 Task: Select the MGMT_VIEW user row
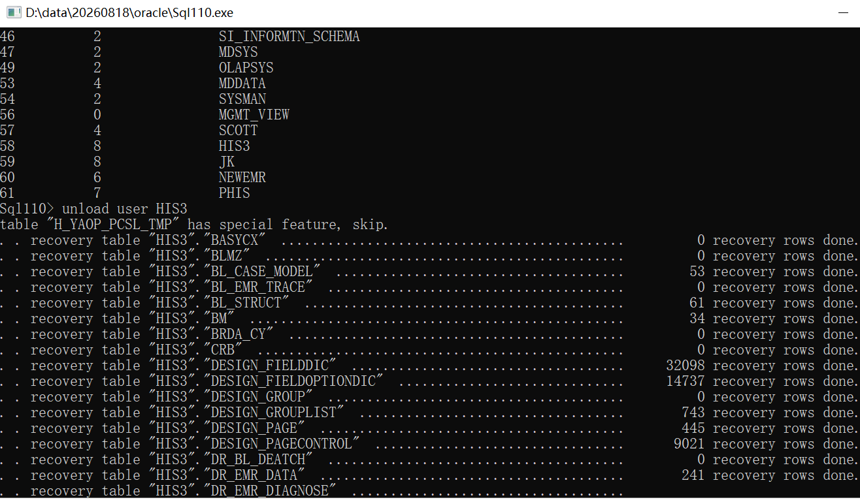(x=144, y=115)
